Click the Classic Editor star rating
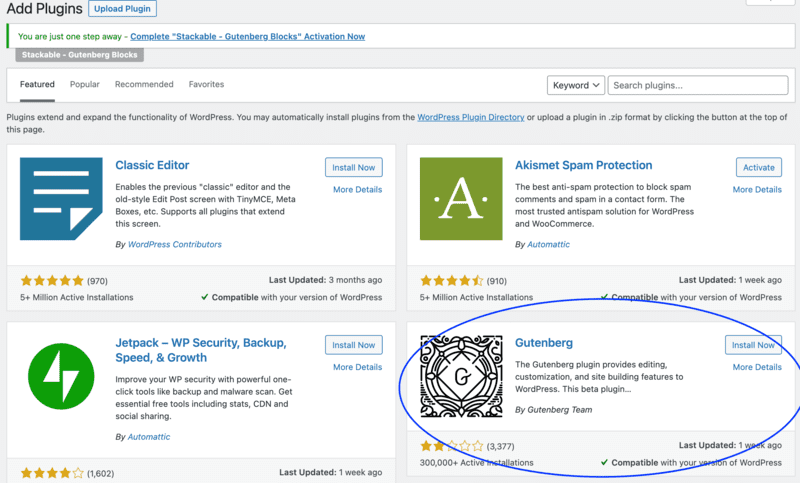 coord(52,281)
